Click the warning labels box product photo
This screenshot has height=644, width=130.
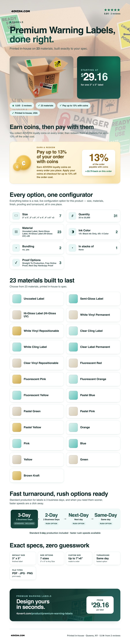coord(42,77)
